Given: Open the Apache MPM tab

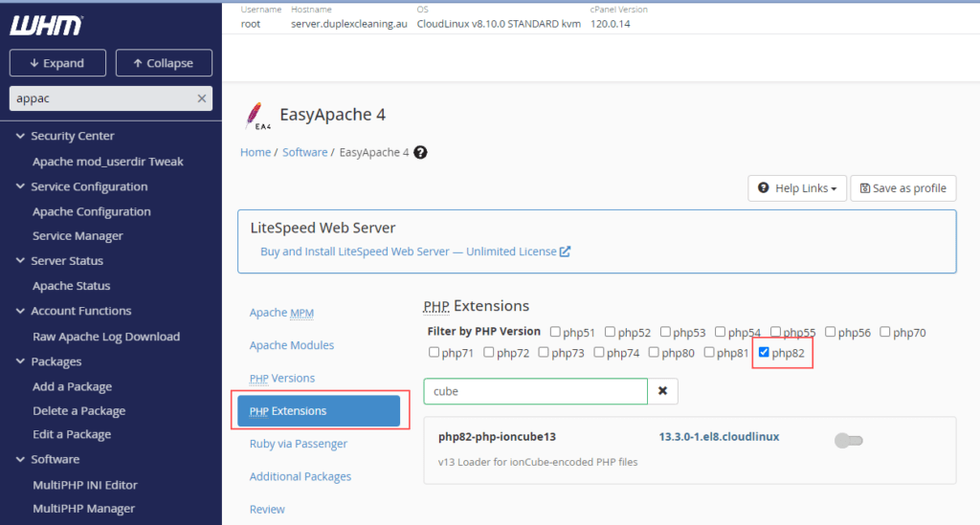Looking at the screenshot, I should point(282,312).
